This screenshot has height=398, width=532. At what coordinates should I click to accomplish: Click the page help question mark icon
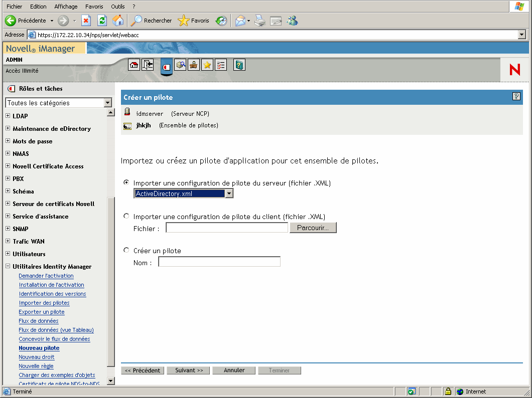point(516,96)
